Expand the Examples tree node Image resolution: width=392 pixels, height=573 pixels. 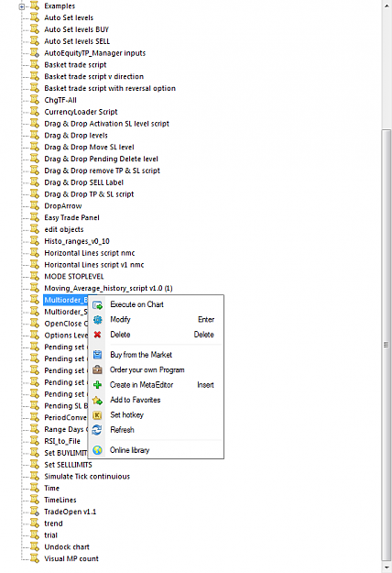(x=22, y=6)
